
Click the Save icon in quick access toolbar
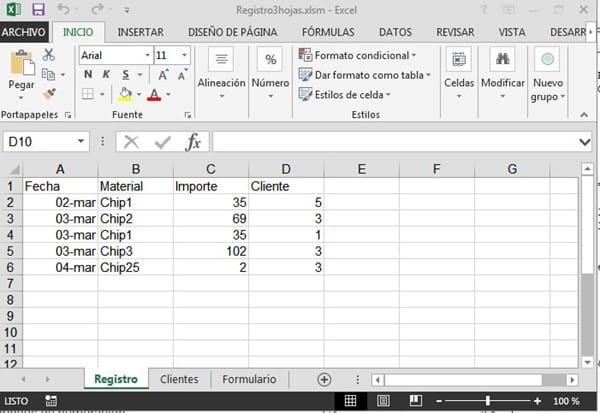point(38,9)
